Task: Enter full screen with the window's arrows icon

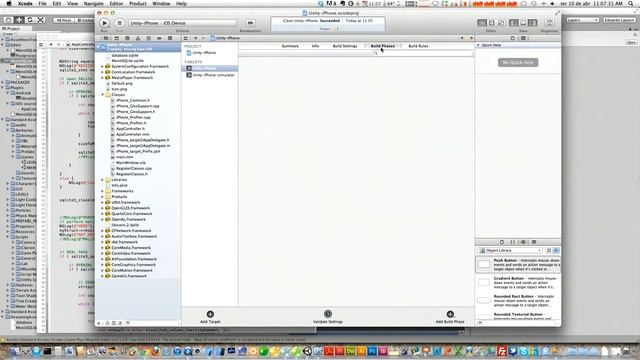Action: (x=557, y=13)
